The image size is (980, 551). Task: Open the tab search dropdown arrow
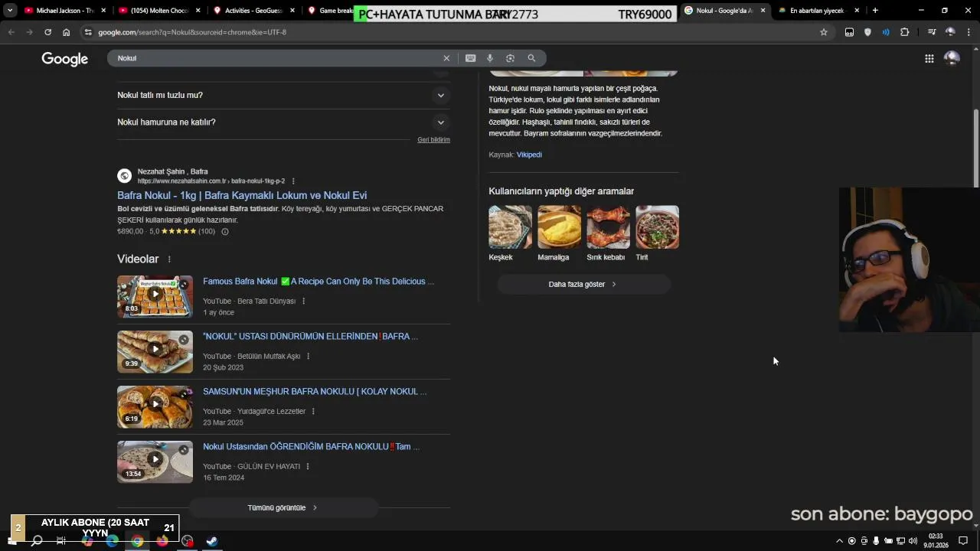point(10,11)
